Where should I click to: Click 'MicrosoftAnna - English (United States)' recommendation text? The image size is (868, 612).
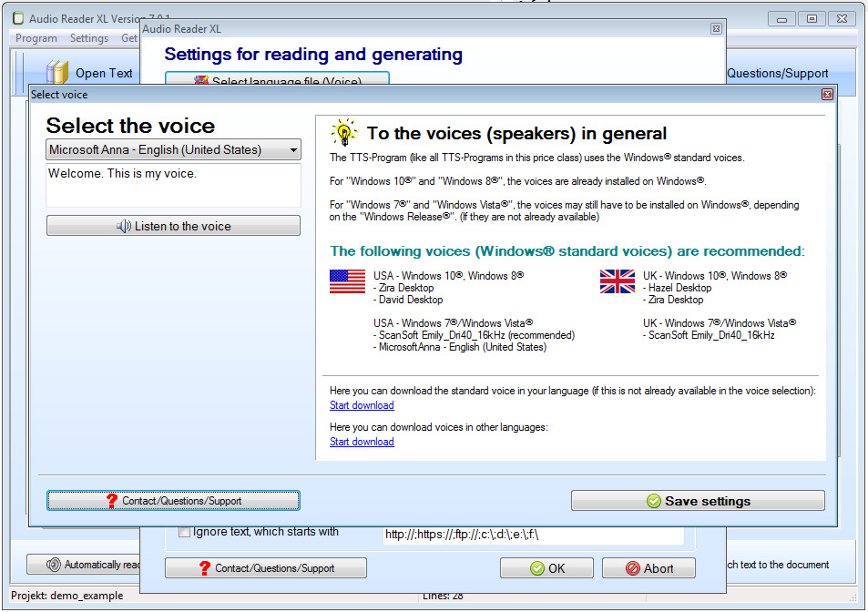pyautogui.click(x=460, y=347)
